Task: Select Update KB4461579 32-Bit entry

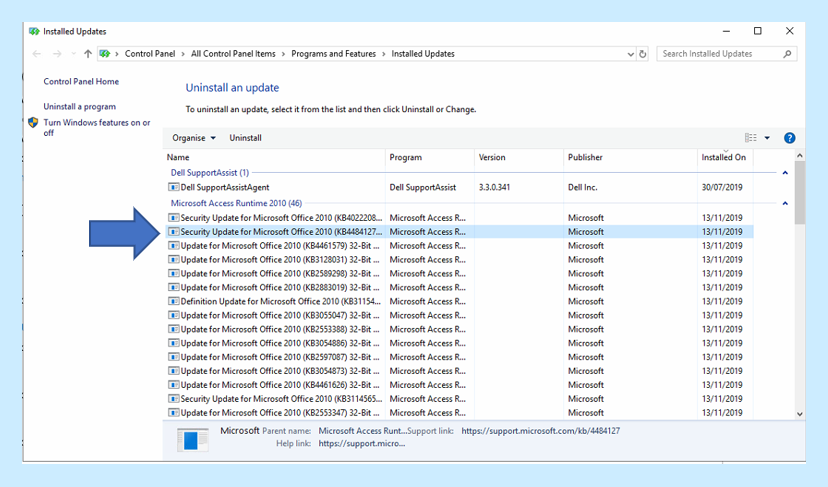Action: (x=459, y=246)
